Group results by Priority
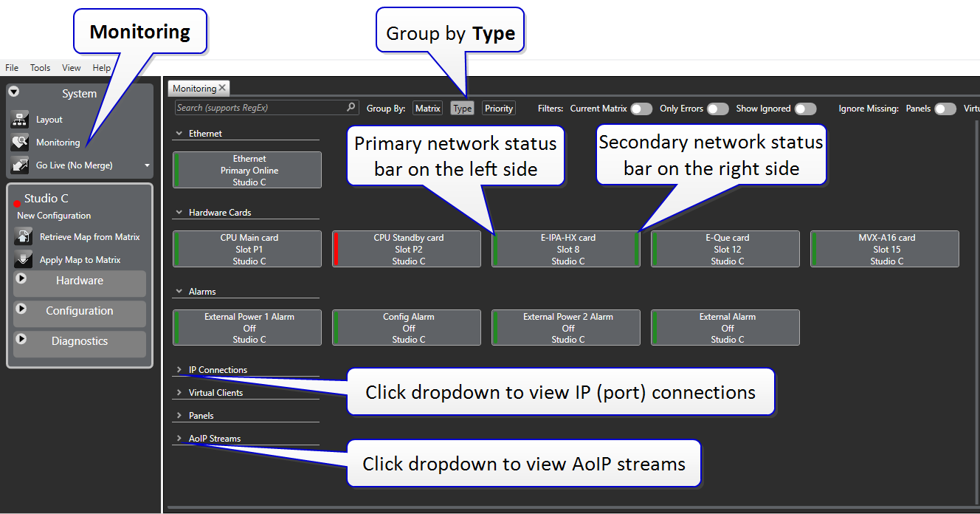The image size is (980, 514). coord(498,108)
